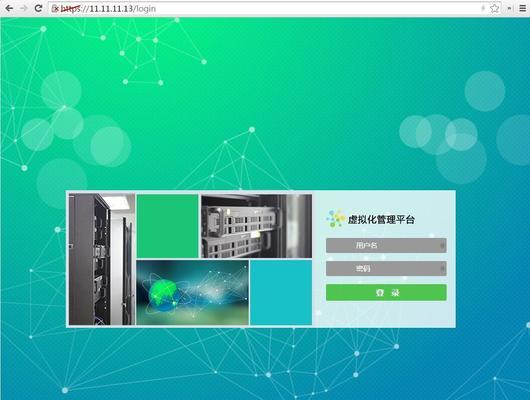This screenshot has width=530, height=400.
Task: Click the small icon inside username field
Action: point(442,245)
